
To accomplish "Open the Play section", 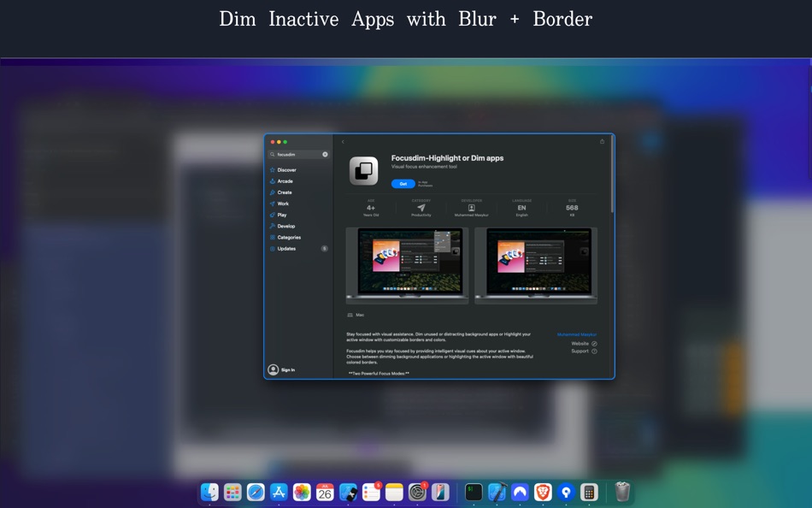I will [279, 216].
